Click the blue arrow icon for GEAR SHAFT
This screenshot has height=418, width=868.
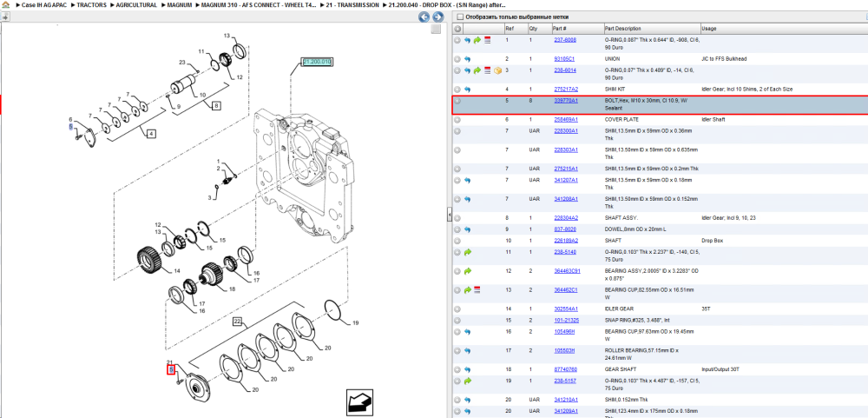click(x=467, y=369)
